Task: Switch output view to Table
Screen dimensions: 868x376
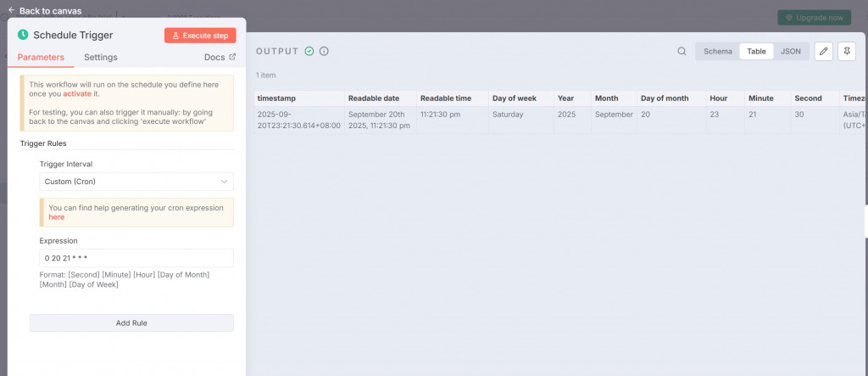Action: coord(756,51)
